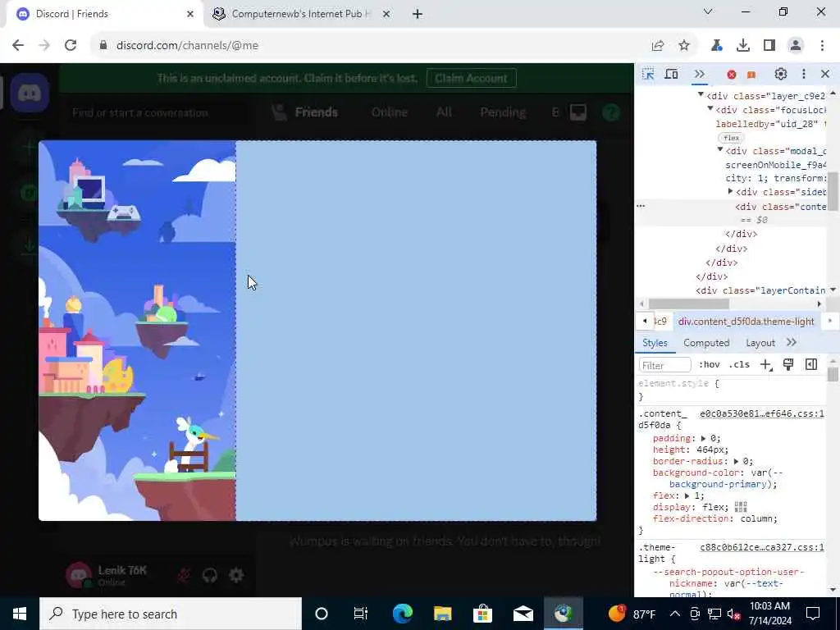Image resolution: width=840 pixels, height=630 pixels.
Task: Open e0c0a530e81...ef646.css:1 source link
Action: tap(762, 413)
